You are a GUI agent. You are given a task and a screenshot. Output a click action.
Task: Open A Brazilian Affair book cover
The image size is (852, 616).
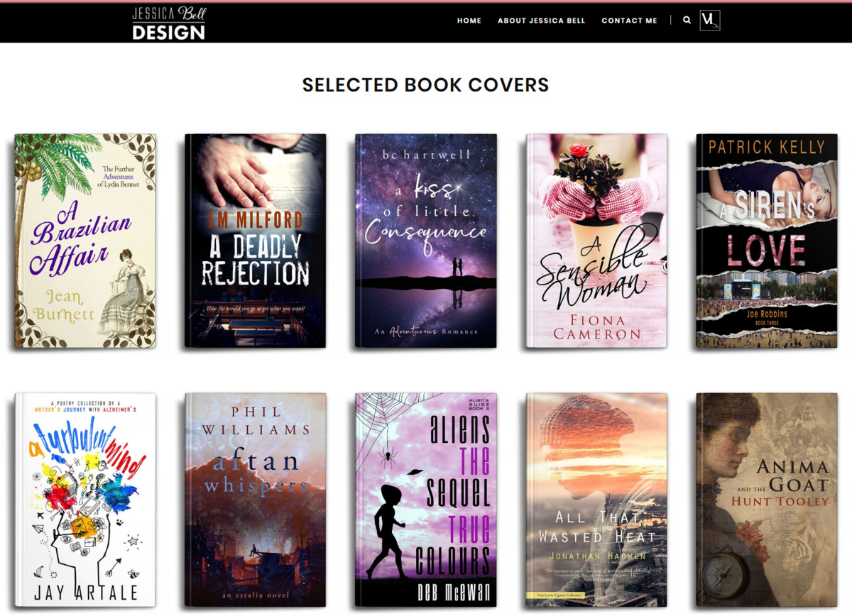tap(85, 240)
